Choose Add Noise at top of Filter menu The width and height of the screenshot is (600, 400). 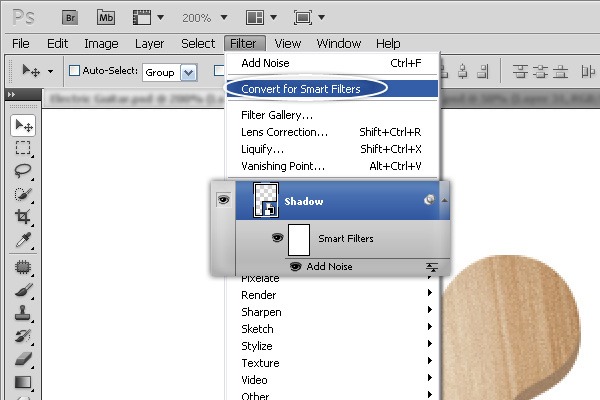click(x=333, y=63)
